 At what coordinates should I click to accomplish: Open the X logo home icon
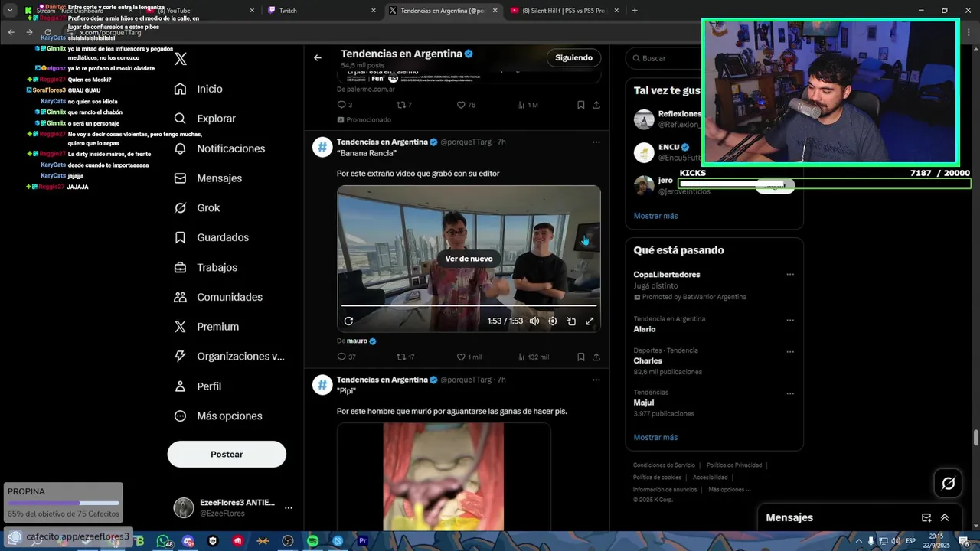181,59
